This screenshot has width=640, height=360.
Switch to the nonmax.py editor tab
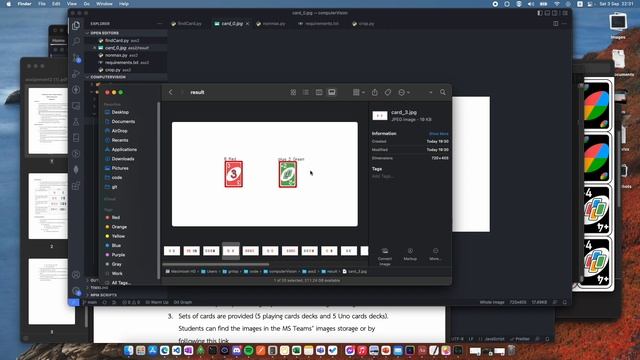pos(271,24)
